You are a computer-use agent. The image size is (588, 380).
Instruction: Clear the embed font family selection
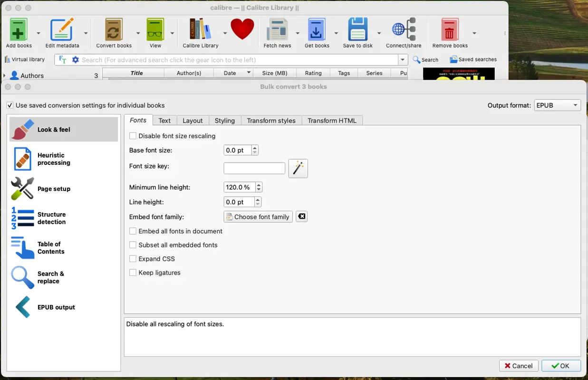tap(301, 216)
